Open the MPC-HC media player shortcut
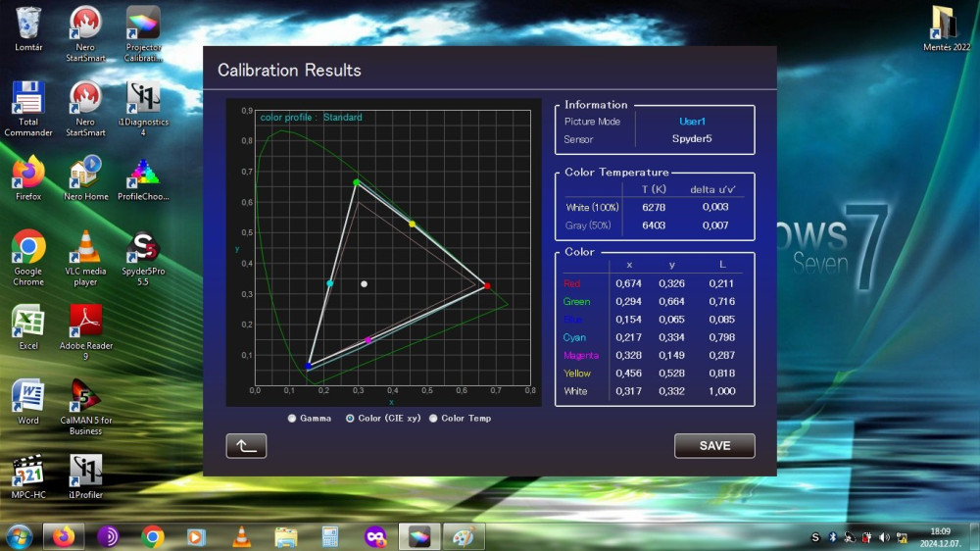The width and height of the screenshot is (980, 551). coord(28,472)
